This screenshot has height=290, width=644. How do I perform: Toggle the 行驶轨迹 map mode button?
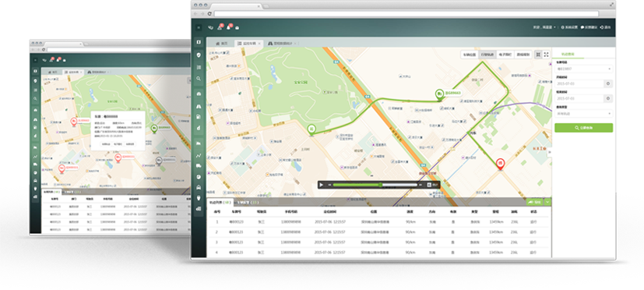click(487, 55)
